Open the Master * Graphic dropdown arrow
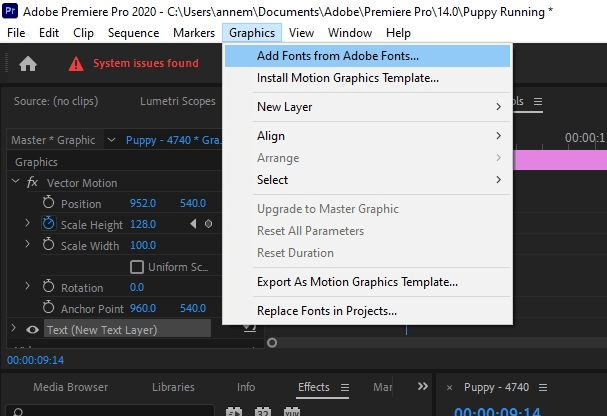This screenshot has height=416, width=607. tap(111, 140)
